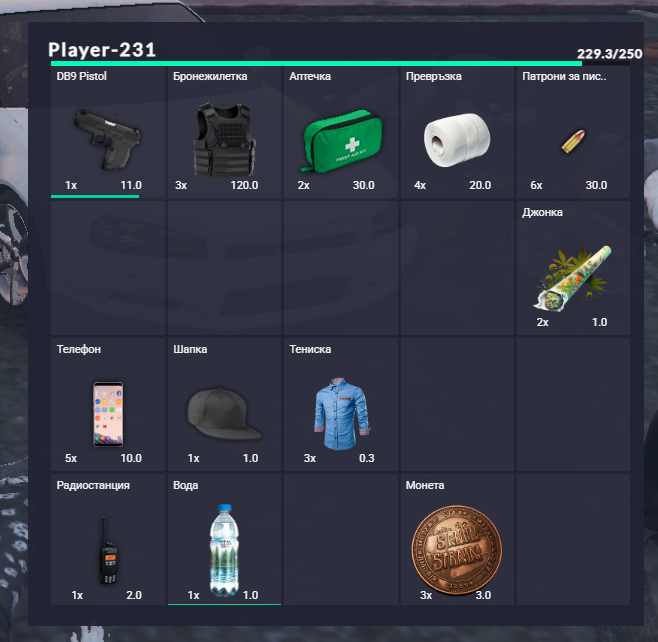Select the pistol ammo bullet icon

coord(573,141)
